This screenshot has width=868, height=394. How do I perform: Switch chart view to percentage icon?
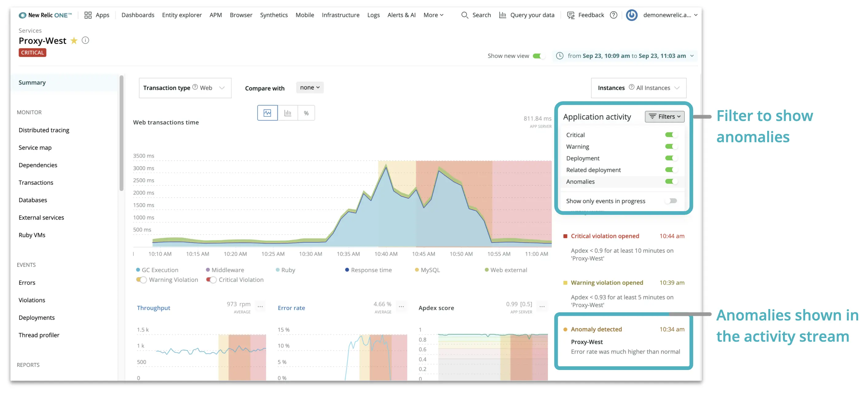pos(306,113)
